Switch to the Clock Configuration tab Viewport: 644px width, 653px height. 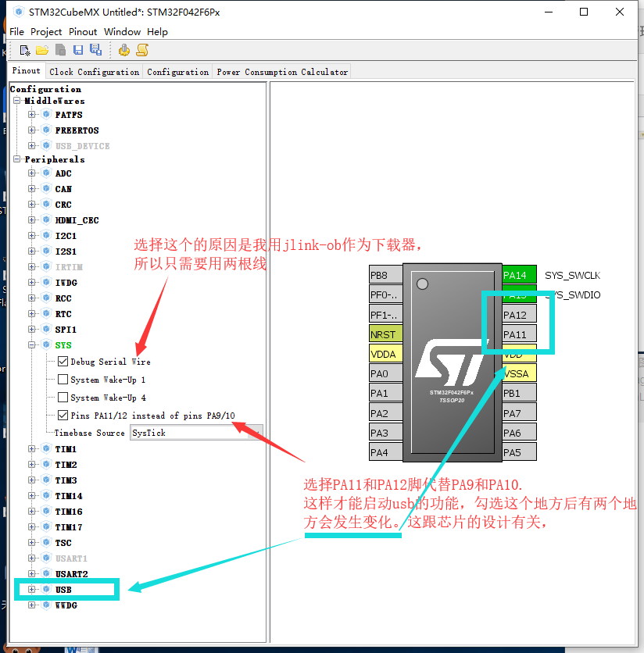[94, 71]
